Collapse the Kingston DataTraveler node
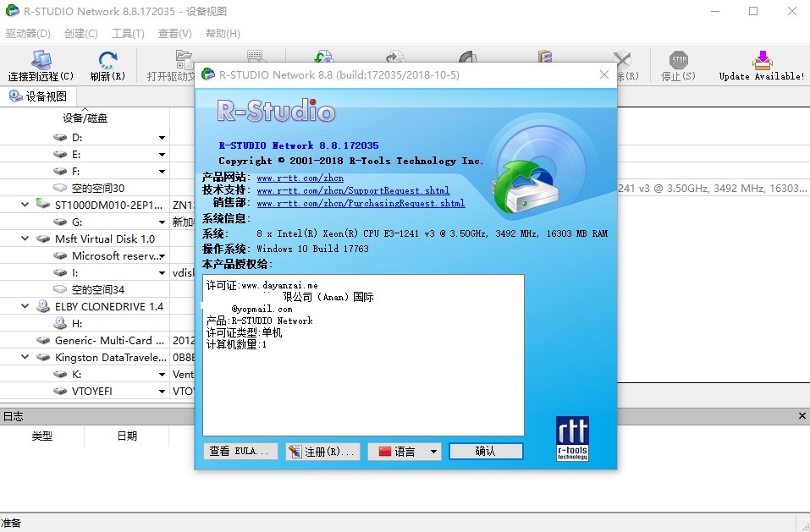The height and width of the screenshot is (532, 810). [26, 357]
